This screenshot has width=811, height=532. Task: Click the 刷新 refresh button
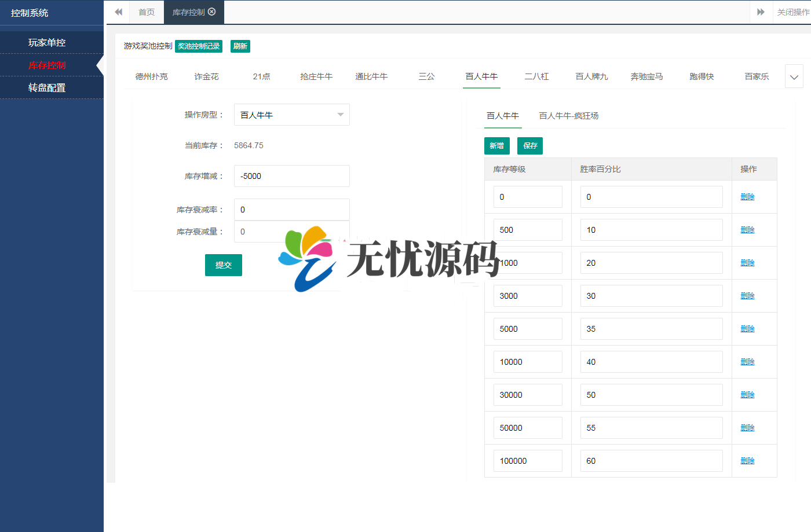pos(240,46)
